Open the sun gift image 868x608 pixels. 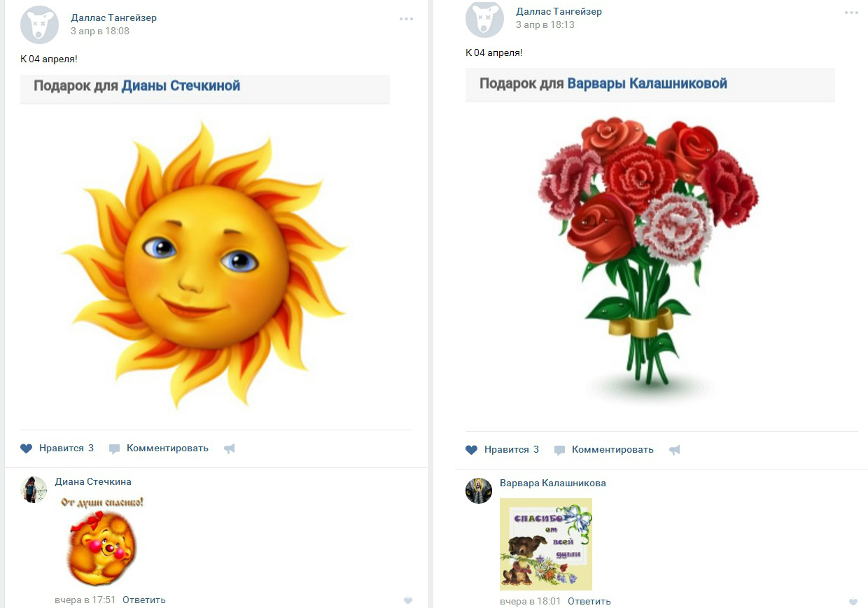204,264
